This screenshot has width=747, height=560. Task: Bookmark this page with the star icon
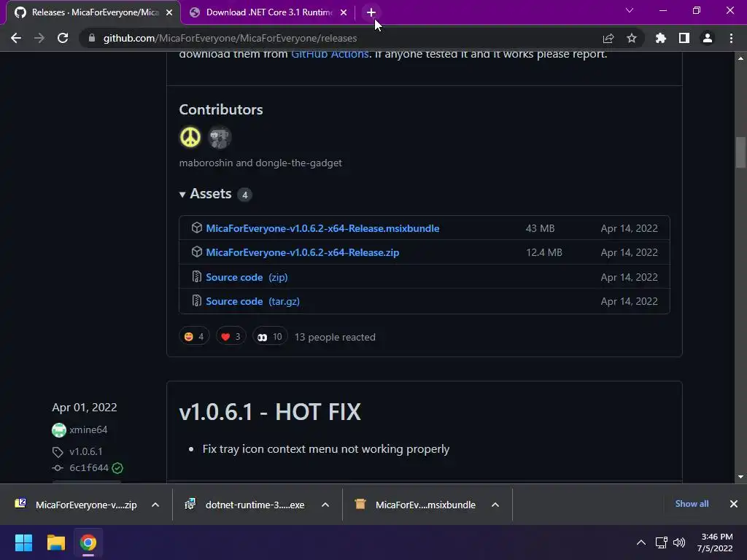[632, 38]
